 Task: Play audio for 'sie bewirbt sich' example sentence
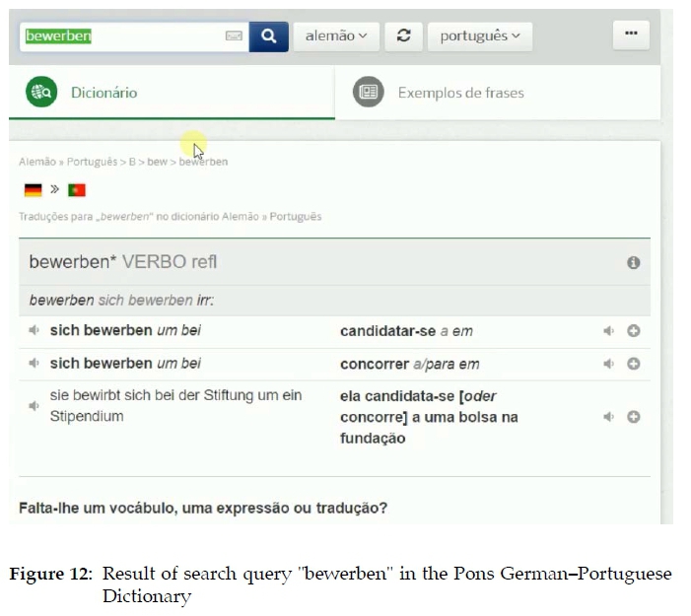(35, 405)
